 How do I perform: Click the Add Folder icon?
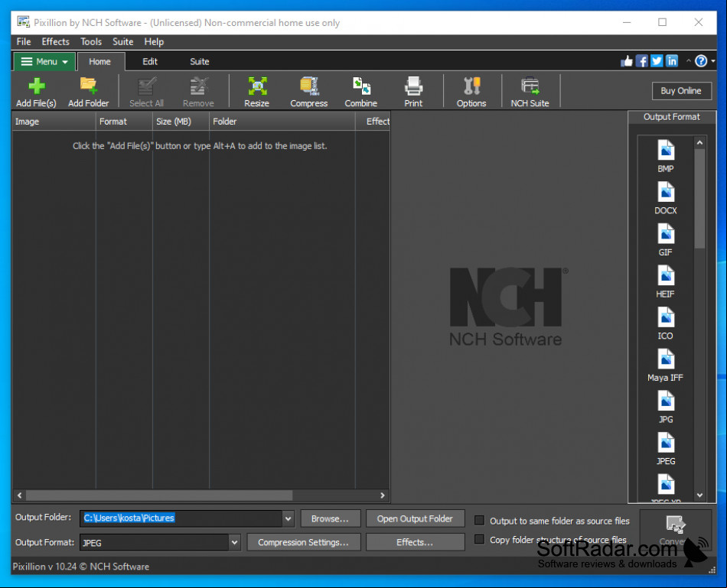pyautogui.click(x=88, y=86)
